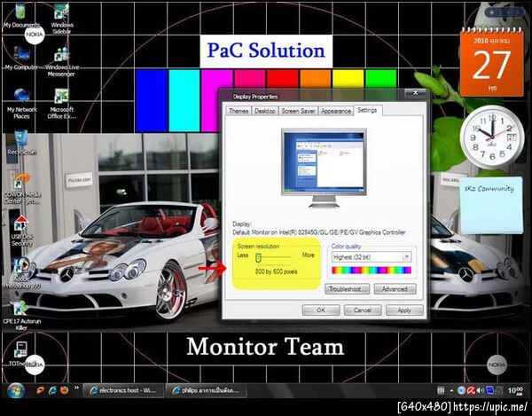Viewport: 532px width, 416px height.
Task: Expand the Quick Launch overflow chevron
Action: 76,388
